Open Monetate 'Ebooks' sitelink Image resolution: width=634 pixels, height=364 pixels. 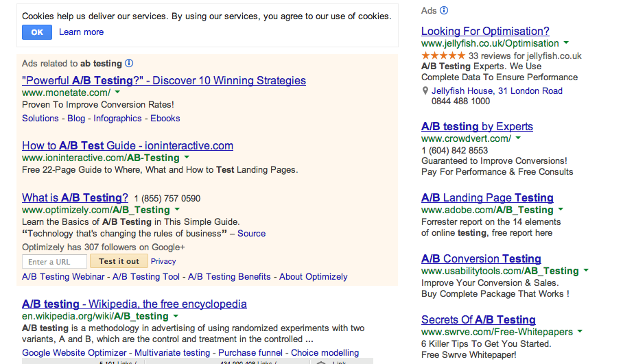pyautogui.click(x=165, y=119)
